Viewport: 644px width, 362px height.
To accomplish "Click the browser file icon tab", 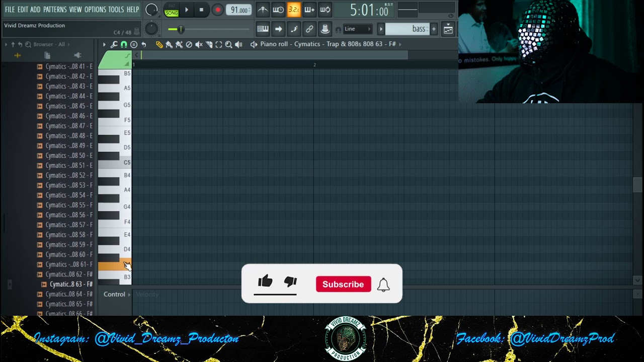I will click(47, 55).
